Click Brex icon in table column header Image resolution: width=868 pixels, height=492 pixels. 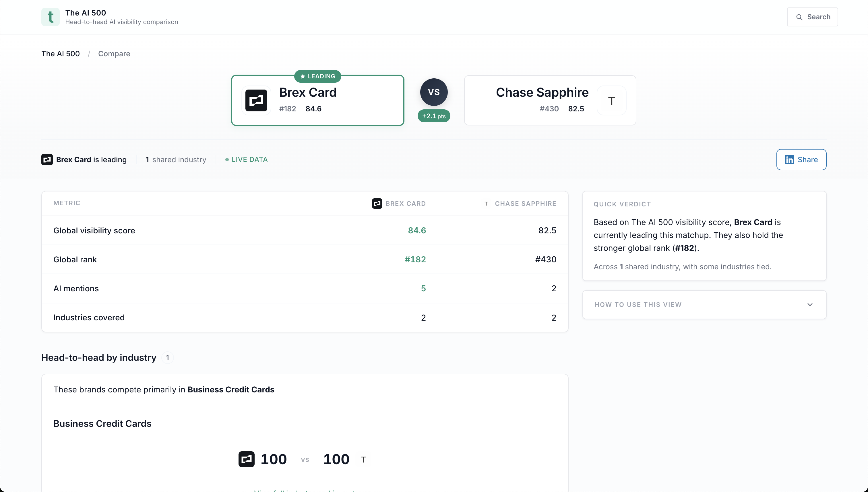(377, 204)
